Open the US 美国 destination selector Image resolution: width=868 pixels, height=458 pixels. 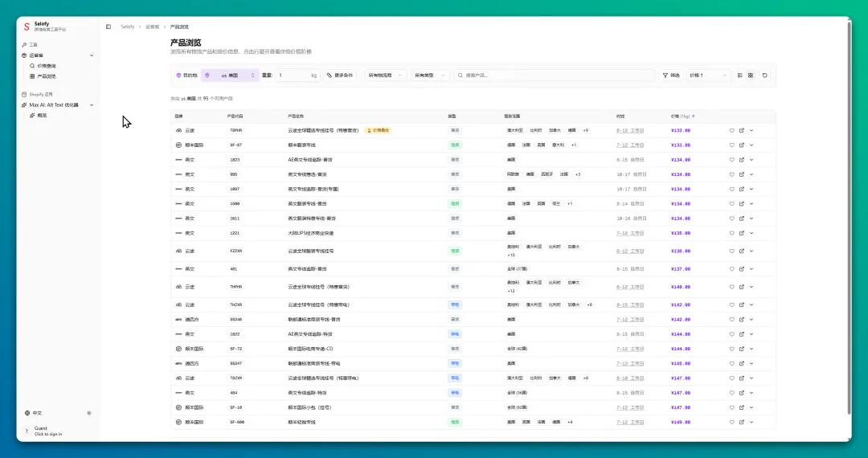pos(230,76)
